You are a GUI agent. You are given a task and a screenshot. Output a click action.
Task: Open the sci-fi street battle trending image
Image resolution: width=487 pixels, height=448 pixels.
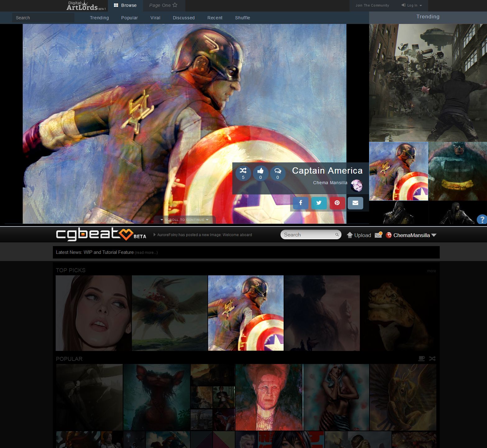pos(428,83)
